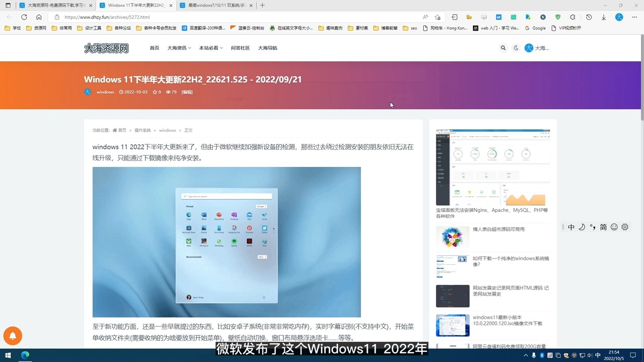Open the 大海导航 nav item
This screenshot has height=362, width=644.
point(268,48)
